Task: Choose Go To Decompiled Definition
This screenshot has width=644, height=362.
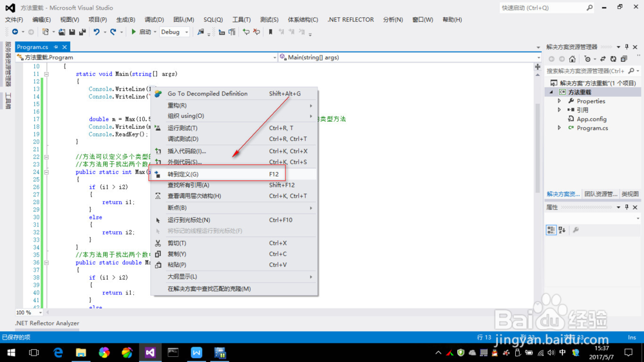Action: [x=234, y=93]
